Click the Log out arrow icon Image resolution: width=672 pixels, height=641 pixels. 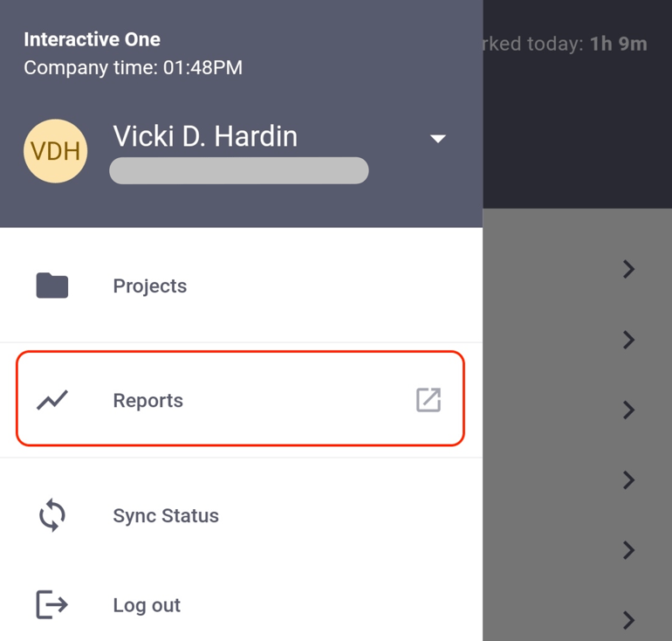[x=52, y=604]
